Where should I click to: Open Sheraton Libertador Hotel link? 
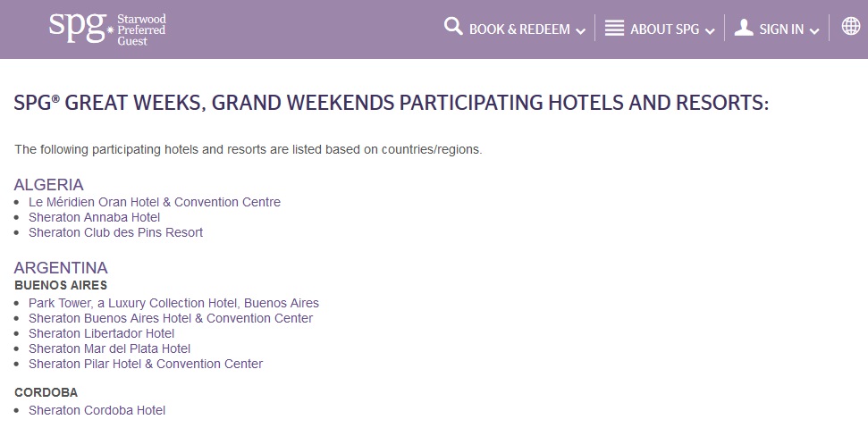102,333
